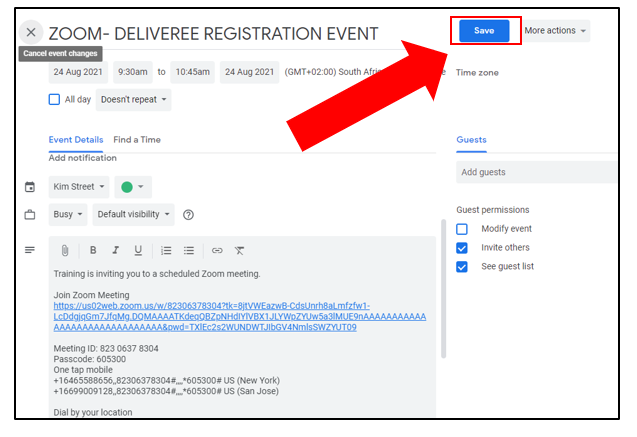Open the Doesn't repeat dropdown
This screenshot has width=637, height=437.
pyautogui.click(x=134, y=100)
